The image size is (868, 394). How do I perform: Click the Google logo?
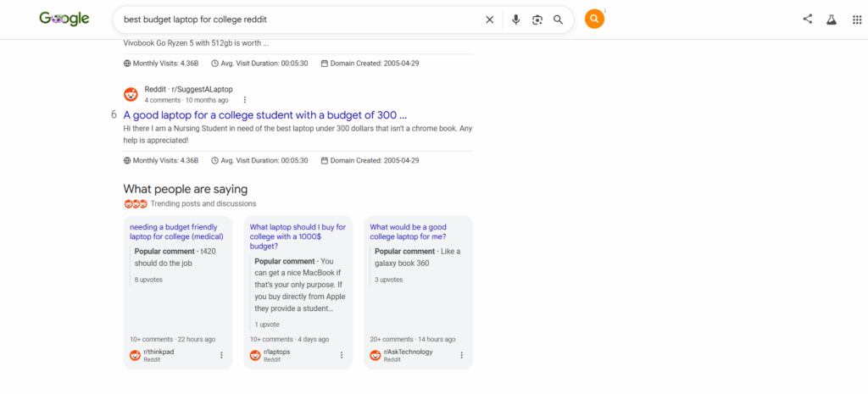click(x=64, y=19)
